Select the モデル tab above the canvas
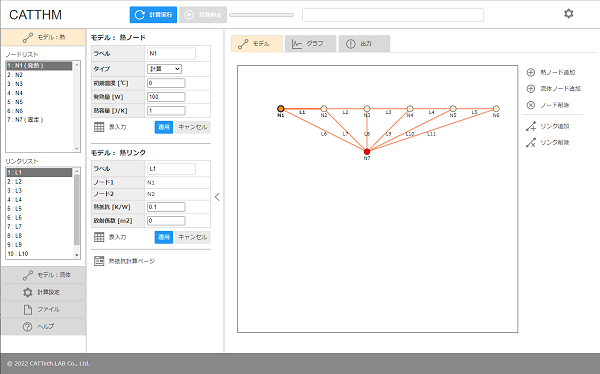 [x=257, y=44]
